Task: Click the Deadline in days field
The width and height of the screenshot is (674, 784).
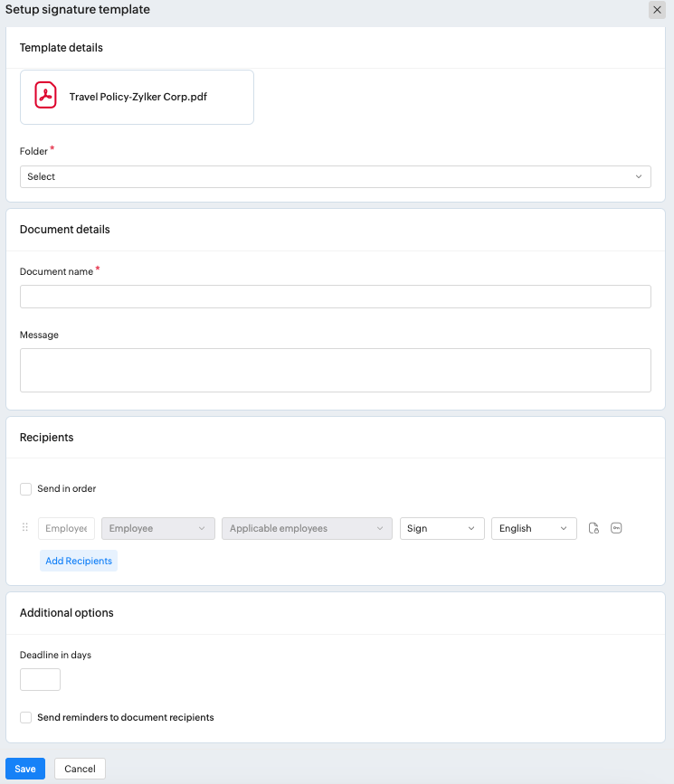Action: pyautogui.click(x=40, y=680)
